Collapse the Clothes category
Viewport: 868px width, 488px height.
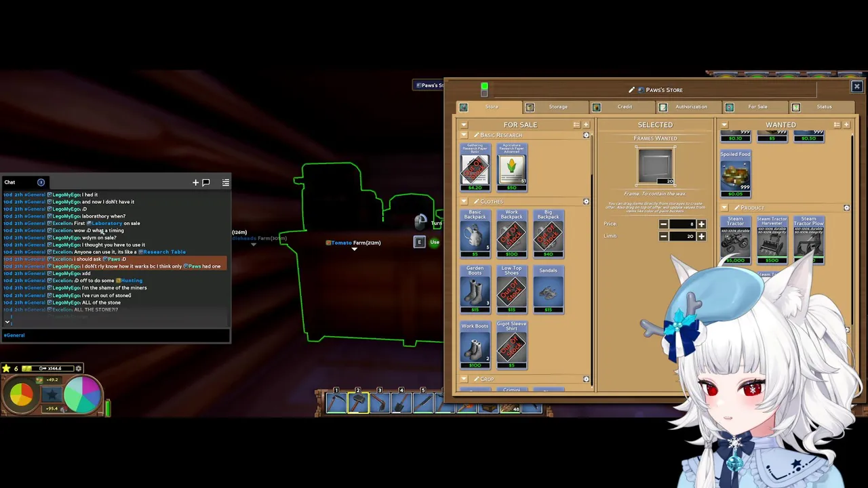(464, 201)
